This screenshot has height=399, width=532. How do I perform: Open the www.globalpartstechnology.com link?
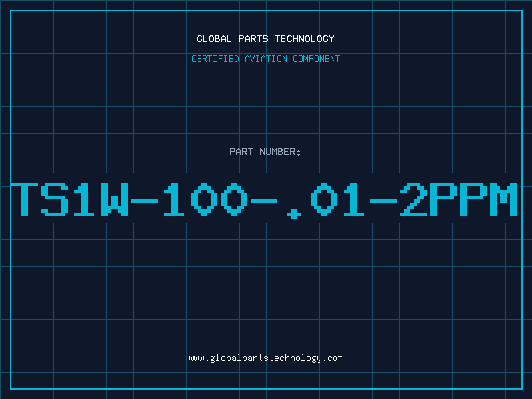coord(265,358)
